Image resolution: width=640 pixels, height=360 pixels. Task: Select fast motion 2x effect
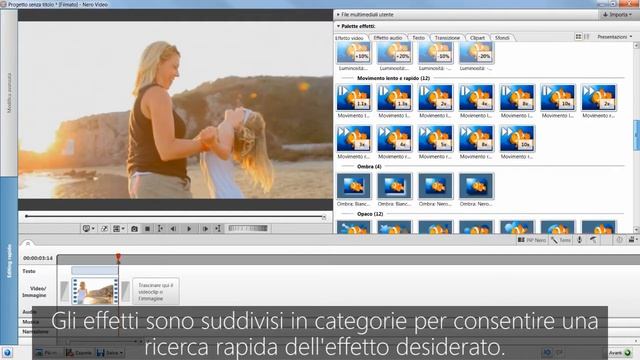598,98
